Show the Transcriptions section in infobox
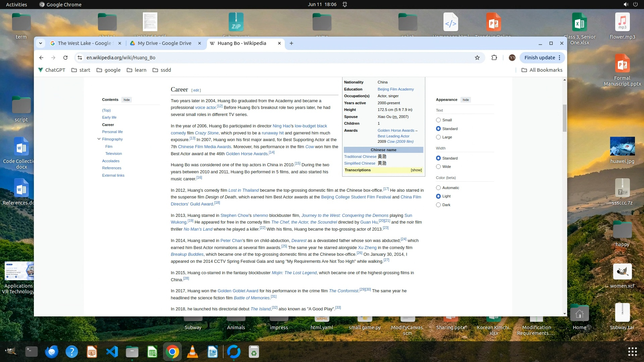 (x=416, y=170)
